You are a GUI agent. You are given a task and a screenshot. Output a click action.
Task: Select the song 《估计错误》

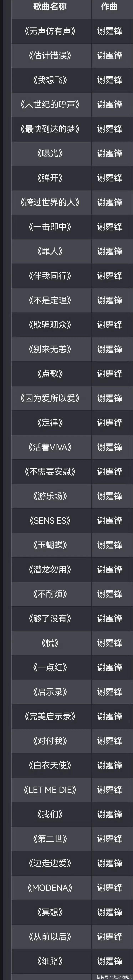point(50,56)
